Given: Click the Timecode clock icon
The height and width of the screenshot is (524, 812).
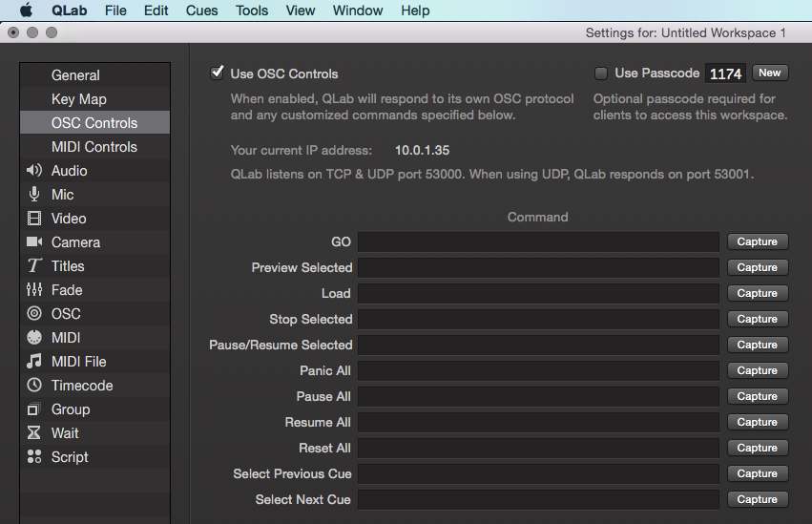Looking at the screenshot, I should pos(34,385).
